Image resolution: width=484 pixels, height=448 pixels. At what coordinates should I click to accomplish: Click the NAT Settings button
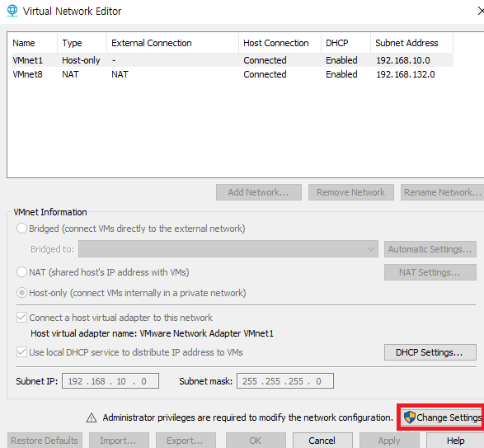(x=430, y=272)
